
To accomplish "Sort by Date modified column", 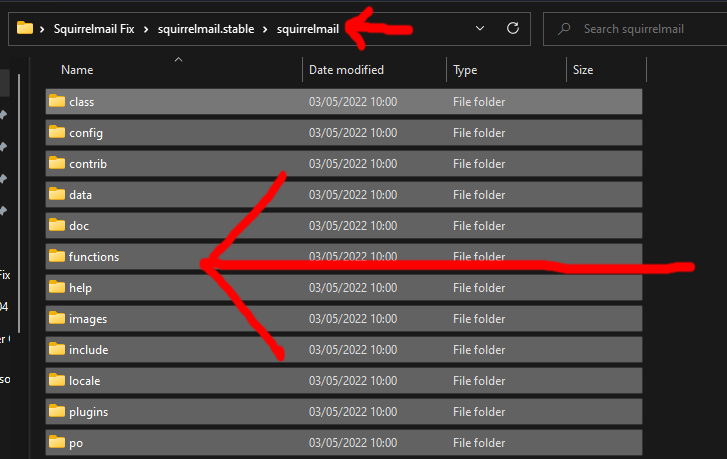I will (x=345, y=70).
